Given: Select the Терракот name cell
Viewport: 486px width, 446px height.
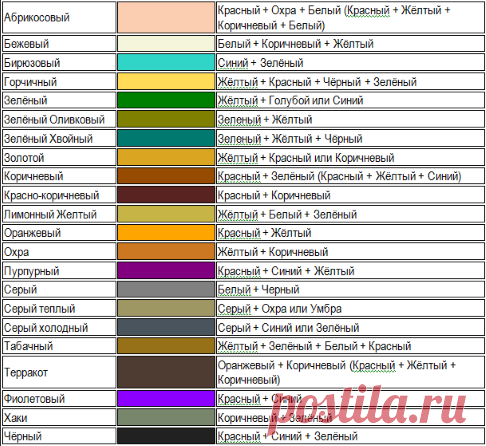Looking at the screenshot, I should (x=59, y=372).
